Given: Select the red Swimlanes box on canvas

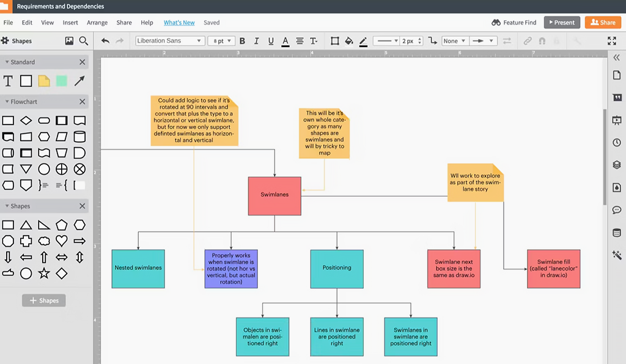Looking at the screenshot, I should coord(274,195).
